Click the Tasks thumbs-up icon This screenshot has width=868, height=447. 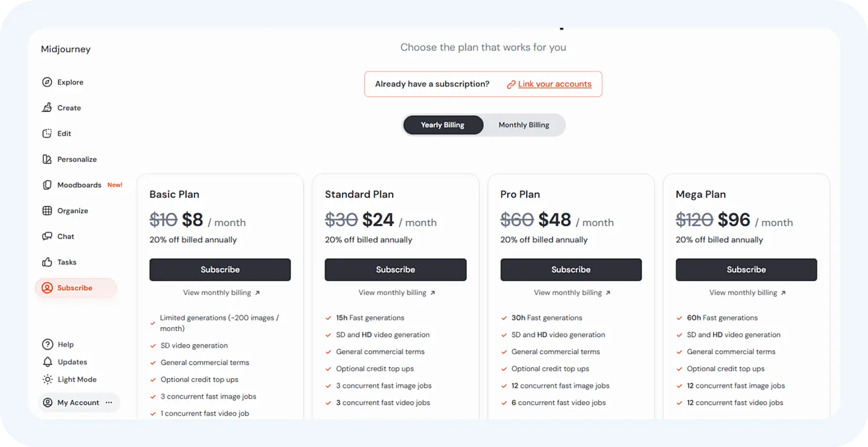click(47, 262)
